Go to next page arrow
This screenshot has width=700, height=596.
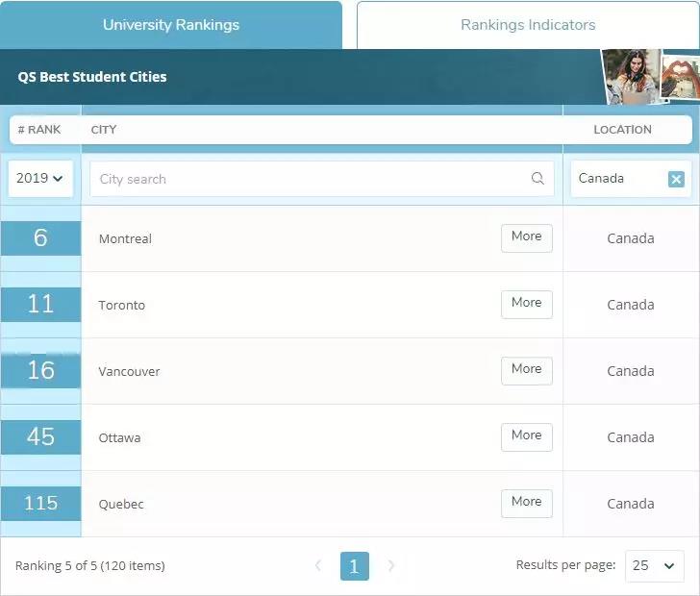click(x=391, y=565)
